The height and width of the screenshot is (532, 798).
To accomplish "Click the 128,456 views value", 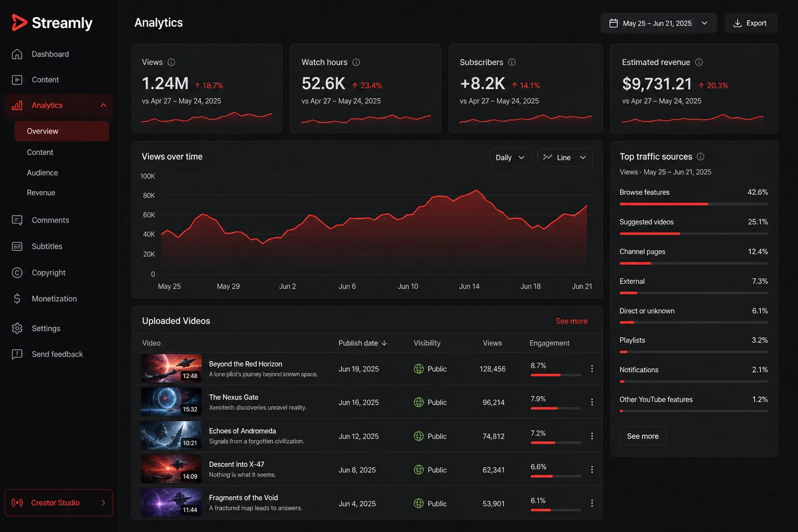I will click(x=493, y=369).
